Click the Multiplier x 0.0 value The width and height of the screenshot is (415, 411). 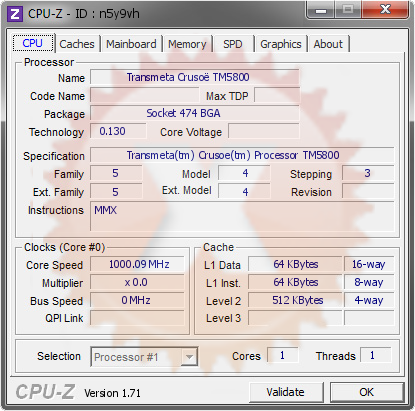[x=137, y=282]
